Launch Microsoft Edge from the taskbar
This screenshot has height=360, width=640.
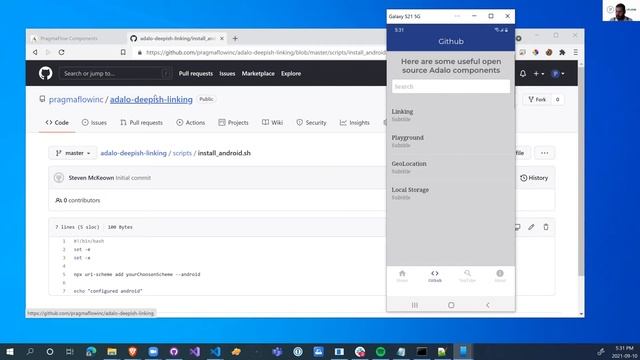pyautogui.click(x=91, y=351)
